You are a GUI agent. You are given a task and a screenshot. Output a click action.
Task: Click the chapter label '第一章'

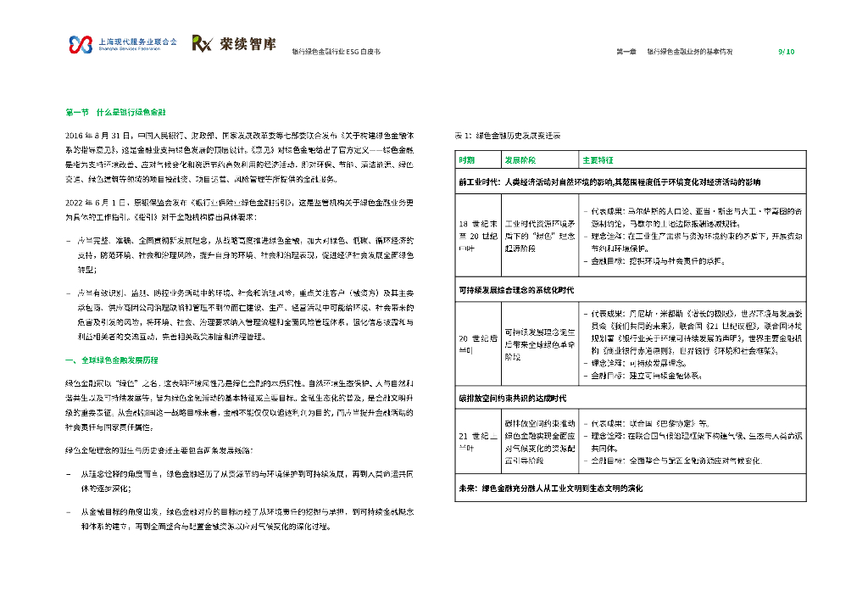tap(626, 52)
